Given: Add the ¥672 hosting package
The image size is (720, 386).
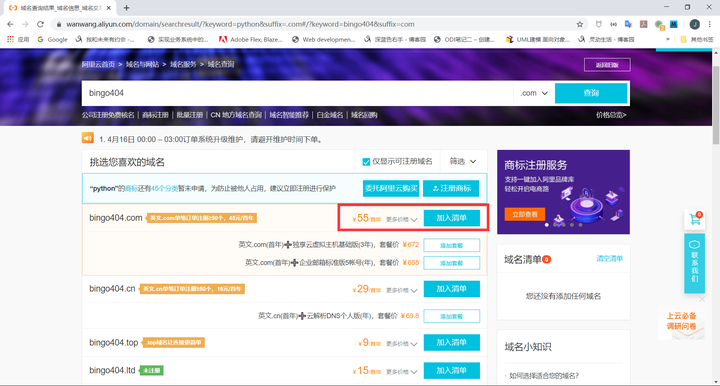Looking at the screenshot, I should click(452, 245).
